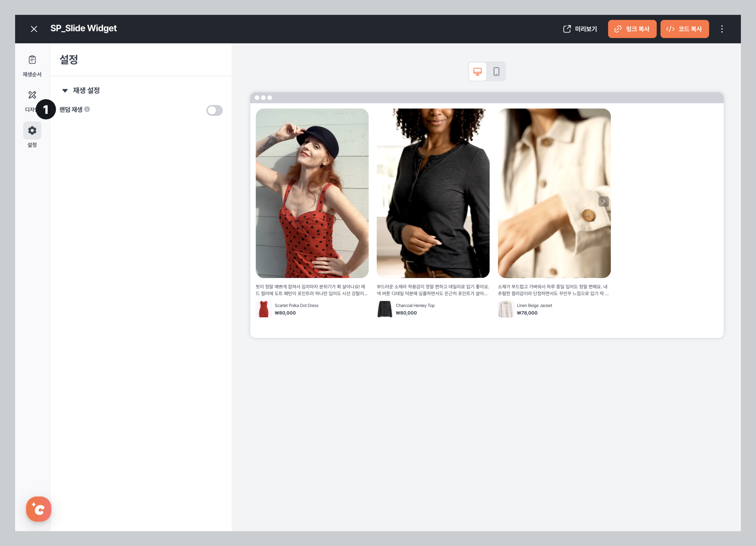Click the info icon beside 랜덤 재생
The height and width of the screenshot is (546, 756).
pyautogui.click(x=87, y=109)
